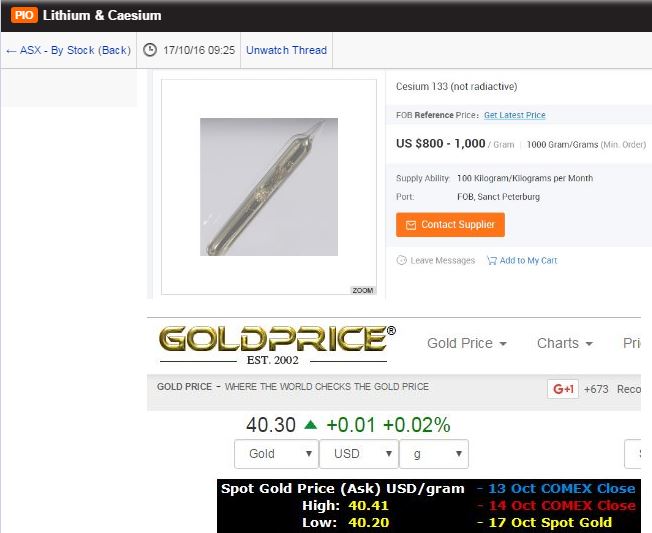Viewport: 652px width, 533px height.
Task: Click Add to My Cart
Action: click(528, 260)
